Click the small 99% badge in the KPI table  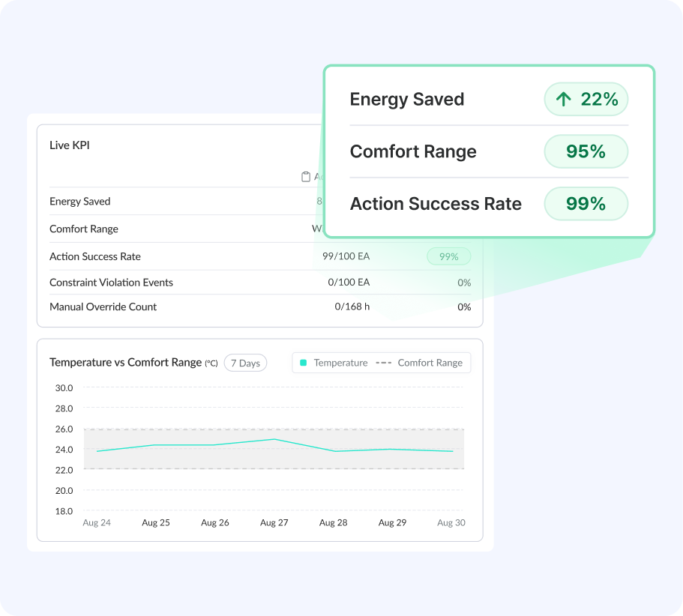448,256
